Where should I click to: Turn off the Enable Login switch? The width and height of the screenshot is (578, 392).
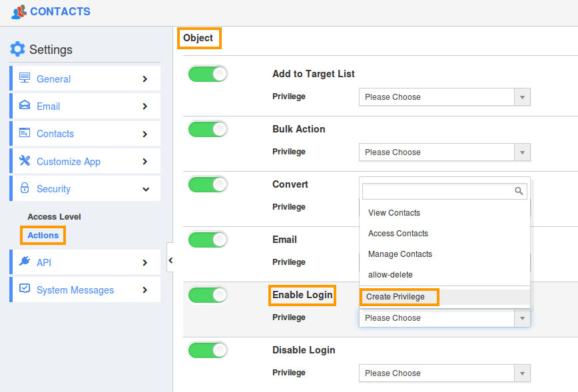(x=208, y=295)
